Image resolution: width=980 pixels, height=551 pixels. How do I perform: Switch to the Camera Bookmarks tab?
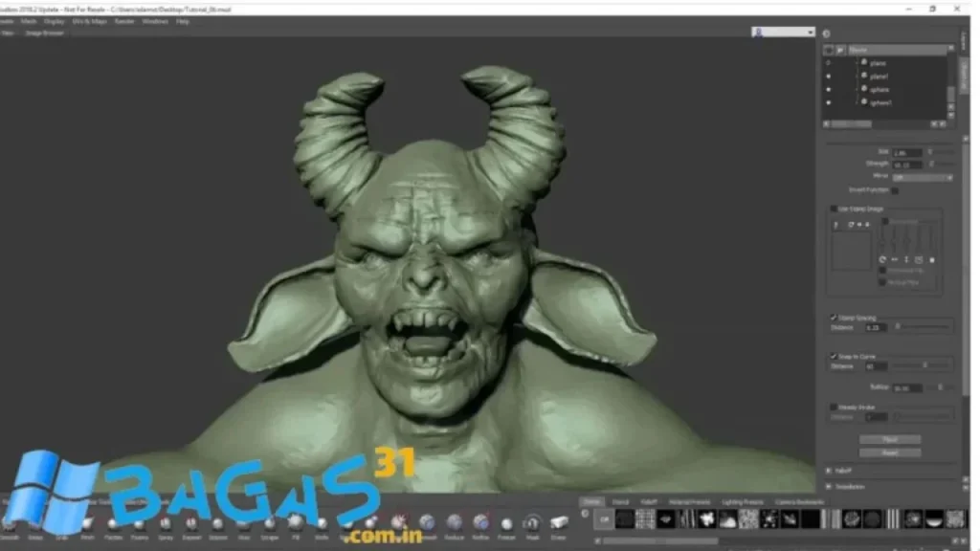click(799, 501)
